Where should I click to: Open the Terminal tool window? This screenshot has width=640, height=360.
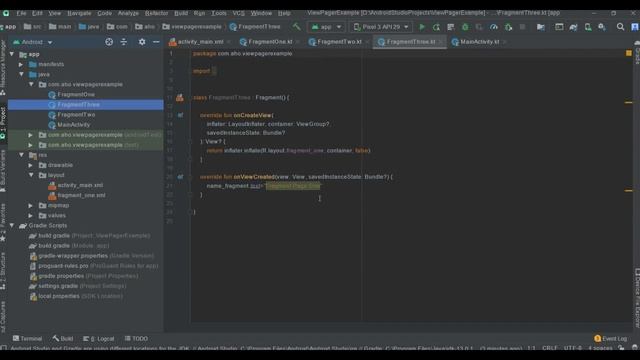pos(27,338)
